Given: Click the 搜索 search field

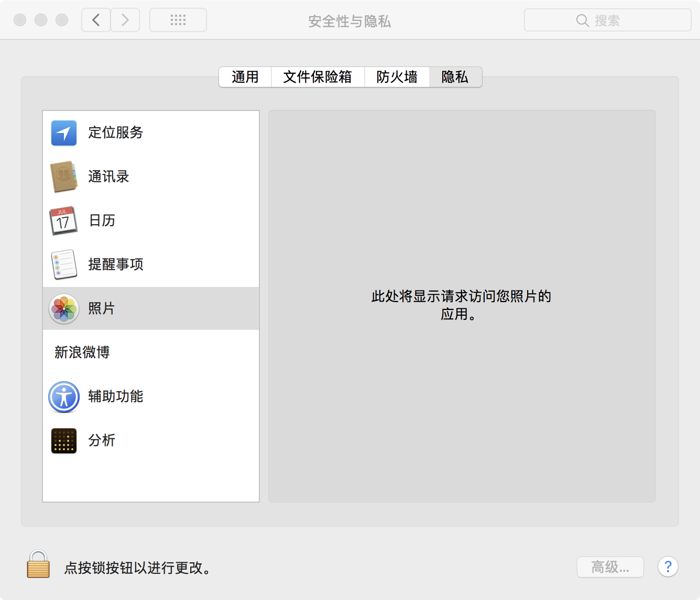Looking at the screenshot, I should 607,20.
